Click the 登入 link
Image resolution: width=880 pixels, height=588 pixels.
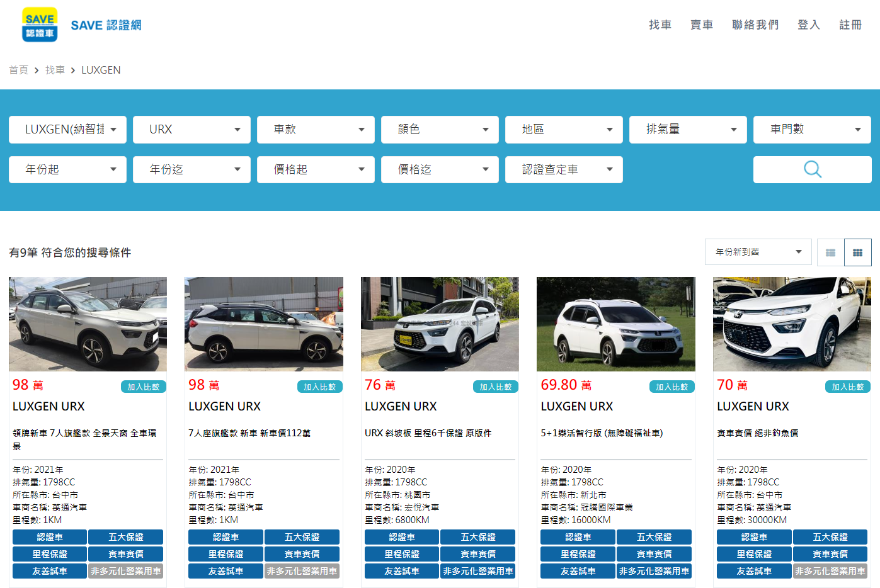pos(809,25)
